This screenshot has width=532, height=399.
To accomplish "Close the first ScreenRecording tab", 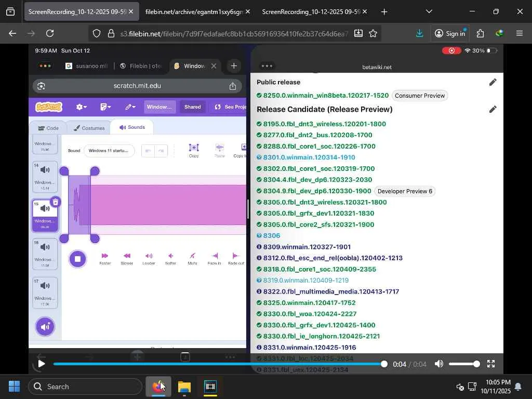I will 131,12.
